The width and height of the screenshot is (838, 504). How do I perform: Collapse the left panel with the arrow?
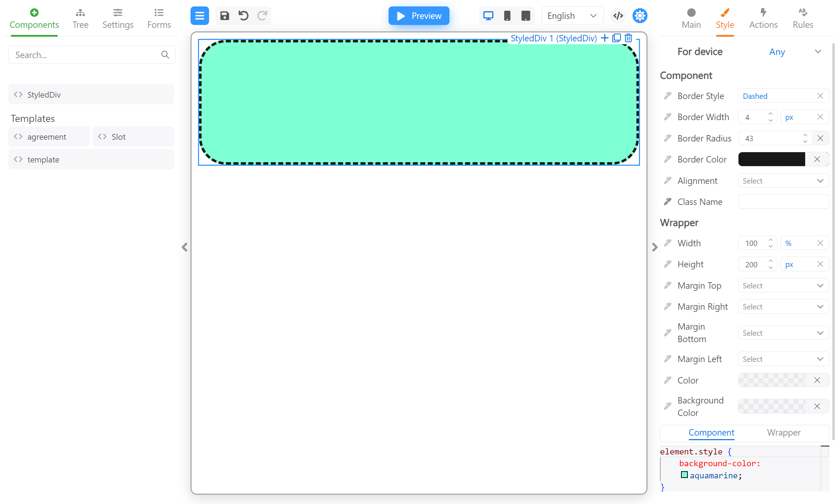pyautogui.click(x=184, y=247)
